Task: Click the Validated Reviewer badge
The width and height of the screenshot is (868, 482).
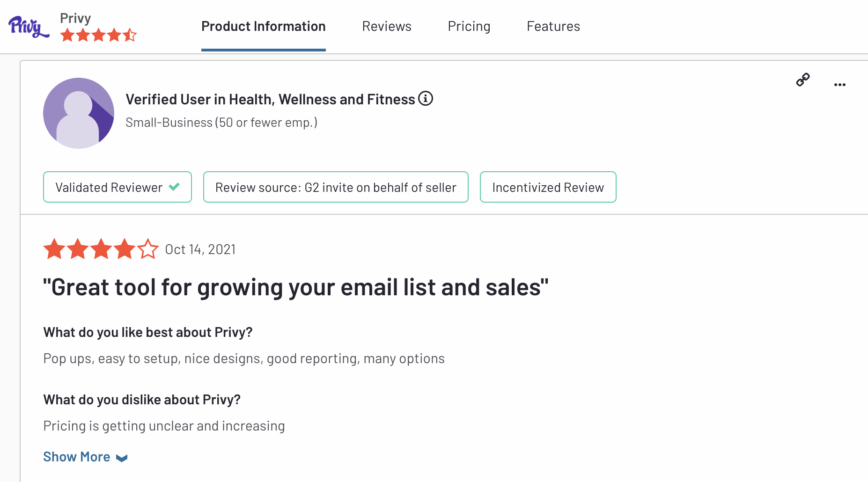Action: [x=117, y=187]
